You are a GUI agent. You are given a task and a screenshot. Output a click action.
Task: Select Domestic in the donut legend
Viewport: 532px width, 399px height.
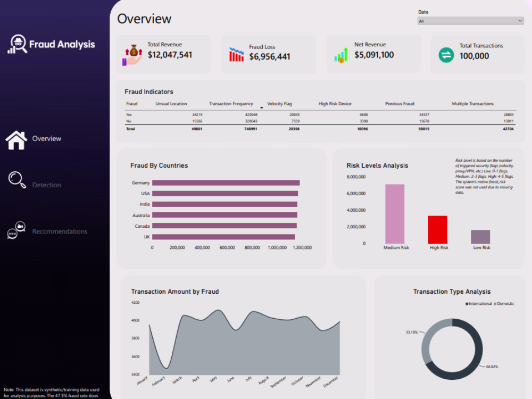pyautogui.click(x=504, y=304)
